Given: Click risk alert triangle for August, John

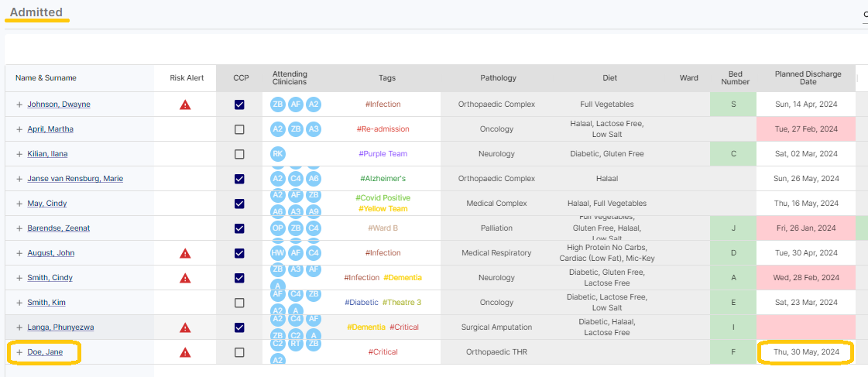Looking at the screenshot, I should tap(185, 253).
